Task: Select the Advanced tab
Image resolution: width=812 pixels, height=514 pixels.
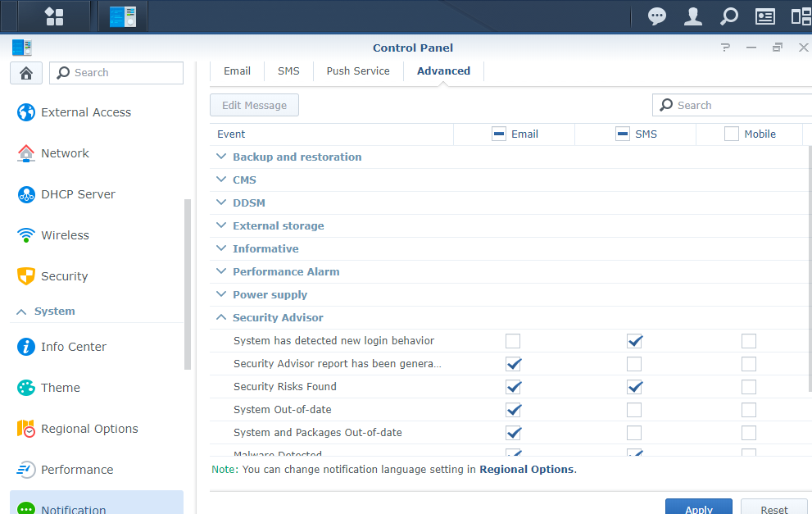Action: coord(443,71)
